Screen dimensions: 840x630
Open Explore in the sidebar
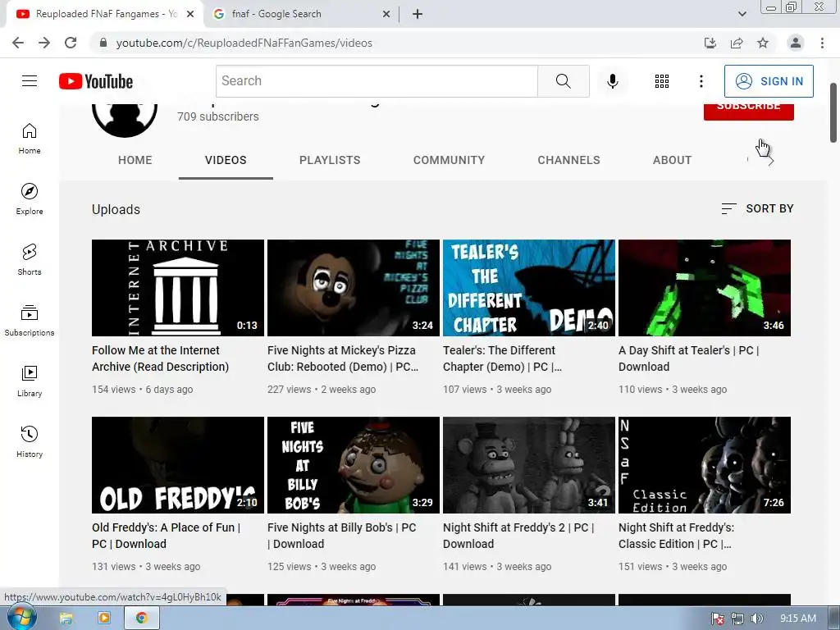[x=30, y=199]
